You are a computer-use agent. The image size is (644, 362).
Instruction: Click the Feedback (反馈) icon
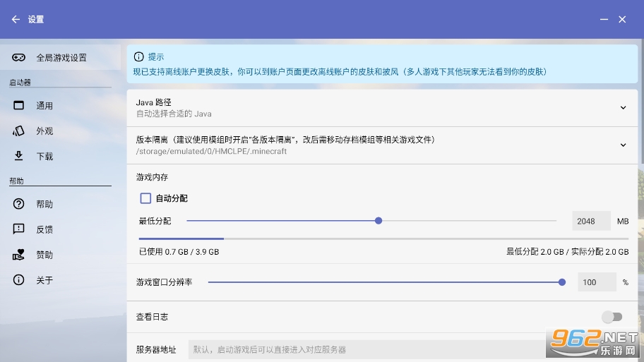[19, 229]
